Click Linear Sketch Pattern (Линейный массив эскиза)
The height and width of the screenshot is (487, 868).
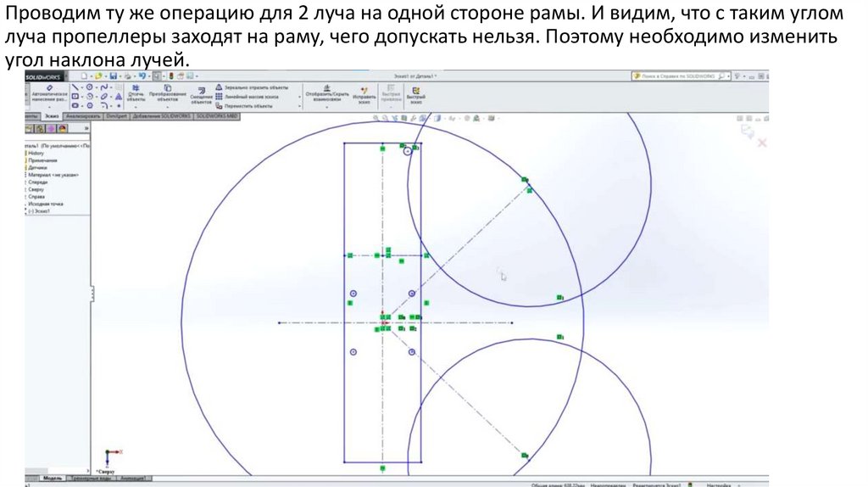pyautogui.click(x=248, y=97)
